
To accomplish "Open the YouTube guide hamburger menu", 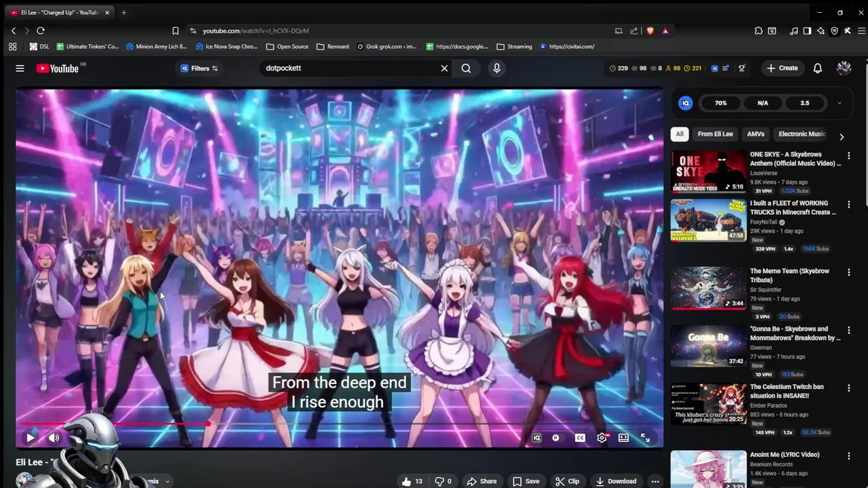I will (20, 68).
